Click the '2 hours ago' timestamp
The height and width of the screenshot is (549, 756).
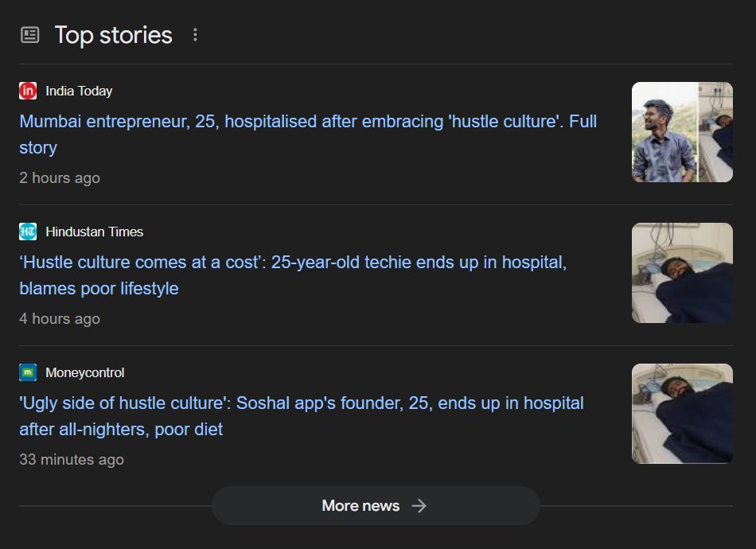60,177
